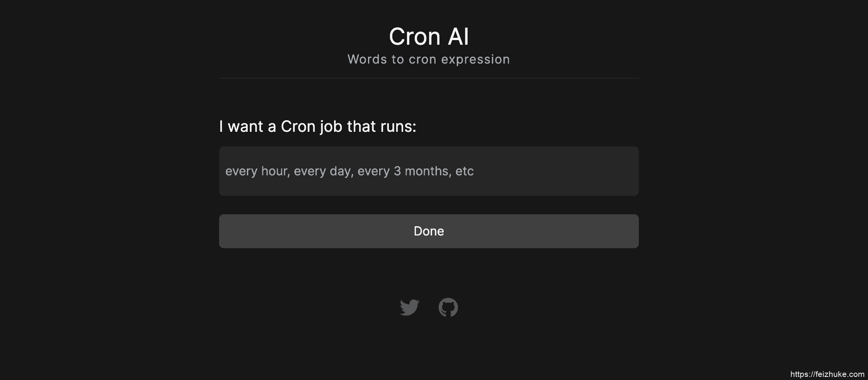Viewport: 868px width, 380px height.
Task: Click the Twitter icon below the Done button
Action: [x=410, y=307]
